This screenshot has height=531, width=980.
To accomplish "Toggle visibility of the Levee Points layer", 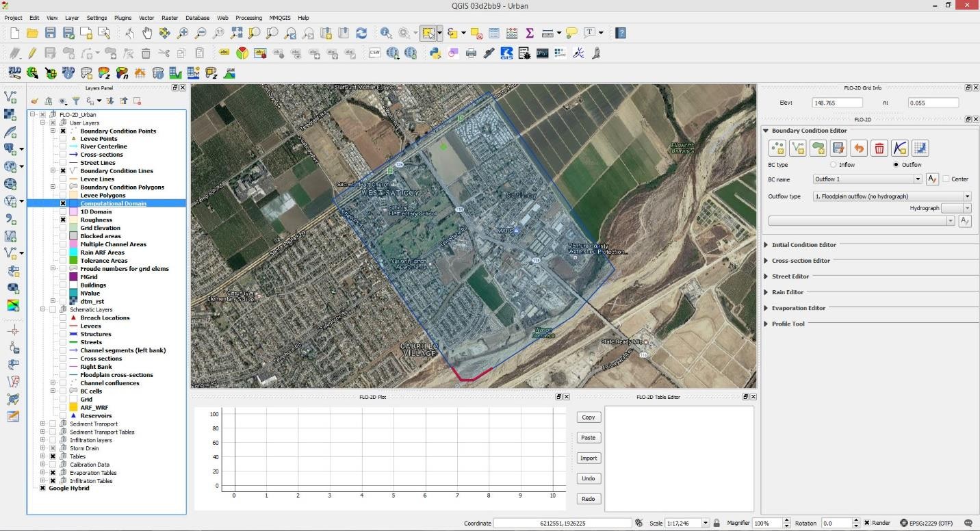I will coord(63,139).
